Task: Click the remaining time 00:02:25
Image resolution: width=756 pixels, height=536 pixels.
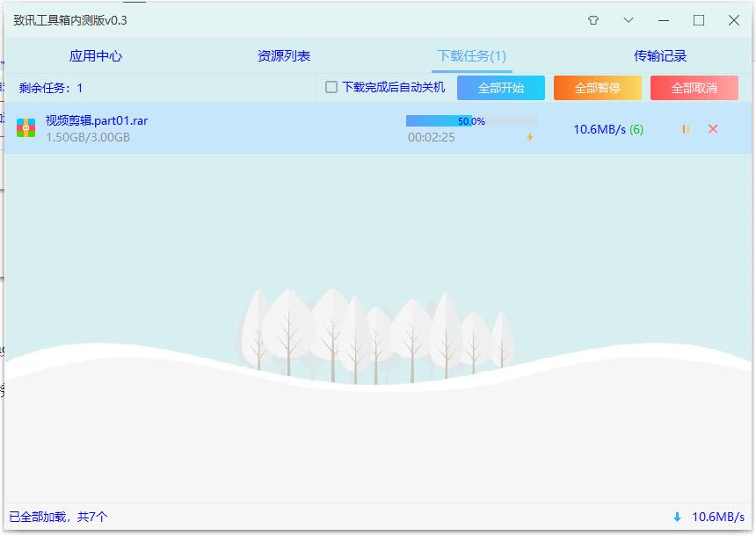Action: (431, 137)
